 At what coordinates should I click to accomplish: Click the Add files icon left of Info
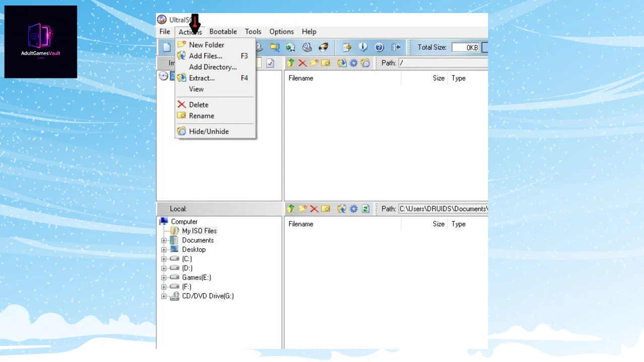pyautogui.click(x=347, y=47)
